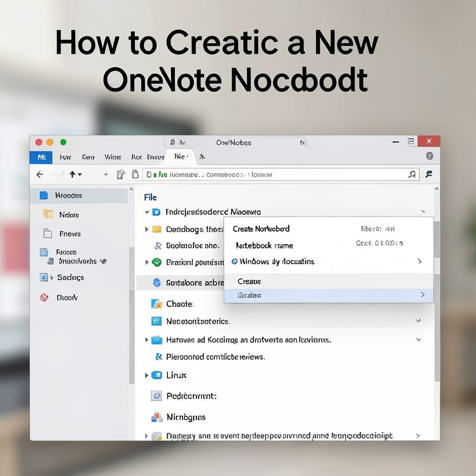This screenshot has width=476, height=476.
Task: Expand the Hatovee ad Kocdirrge row arrow
Action: point(146,340)
